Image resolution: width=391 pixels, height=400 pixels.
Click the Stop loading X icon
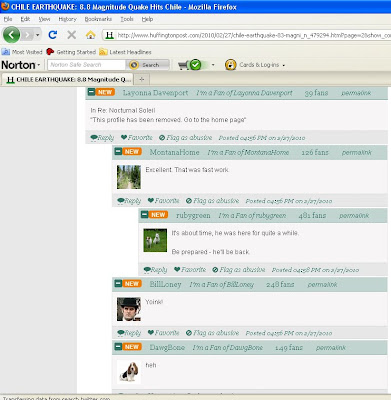click(71, 35)
